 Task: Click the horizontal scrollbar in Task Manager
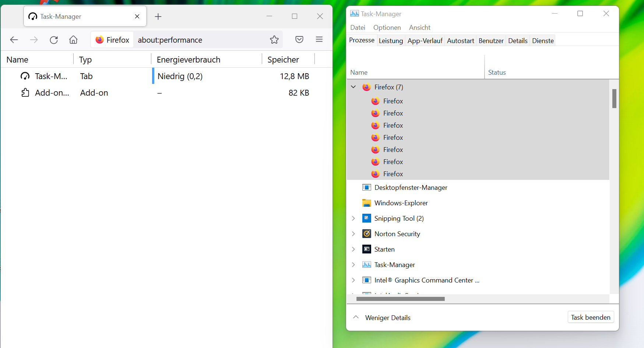tap(400, 299)
